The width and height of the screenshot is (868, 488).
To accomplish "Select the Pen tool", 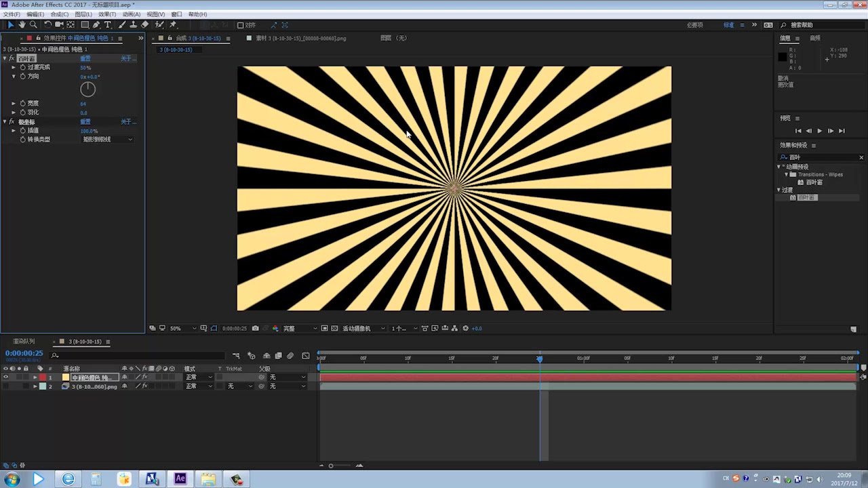I will pos(96,24).
